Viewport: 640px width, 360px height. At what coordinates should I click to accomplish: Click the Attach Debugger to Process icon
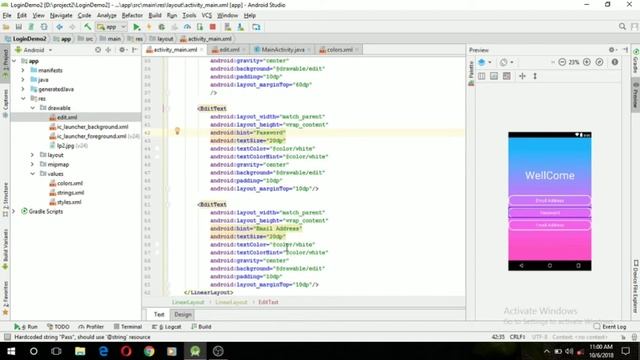pos(200,27)
